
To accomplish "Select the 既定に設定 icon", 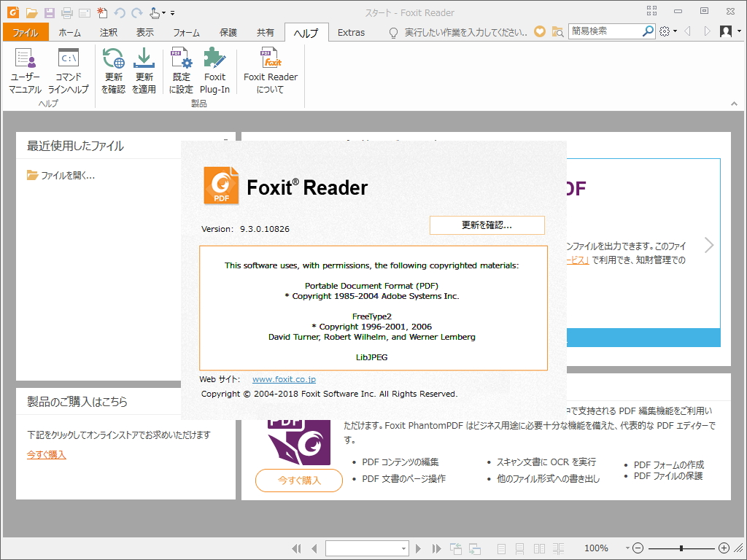I will pos(181,69).
